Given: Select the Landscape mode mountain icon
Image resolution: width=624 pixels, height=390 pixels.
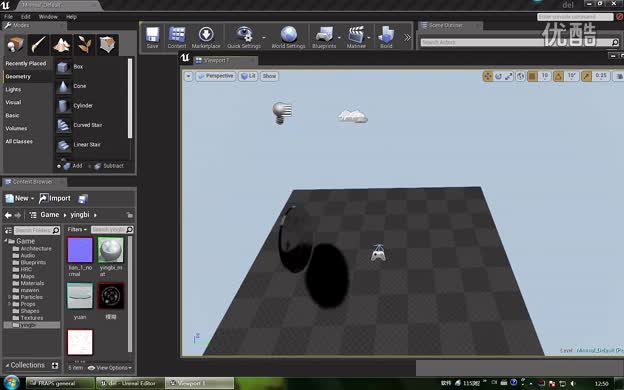Looking at the screenshot, I should coord(62,45).
